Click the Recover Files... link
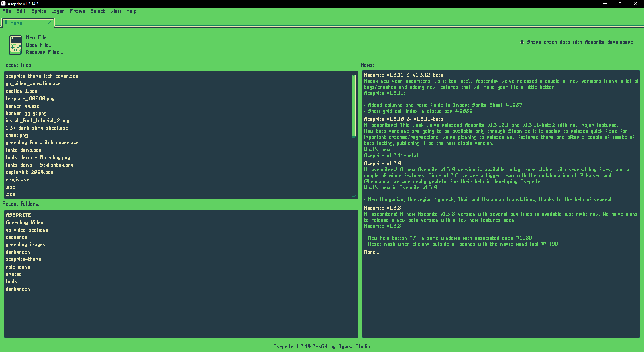 45,52
